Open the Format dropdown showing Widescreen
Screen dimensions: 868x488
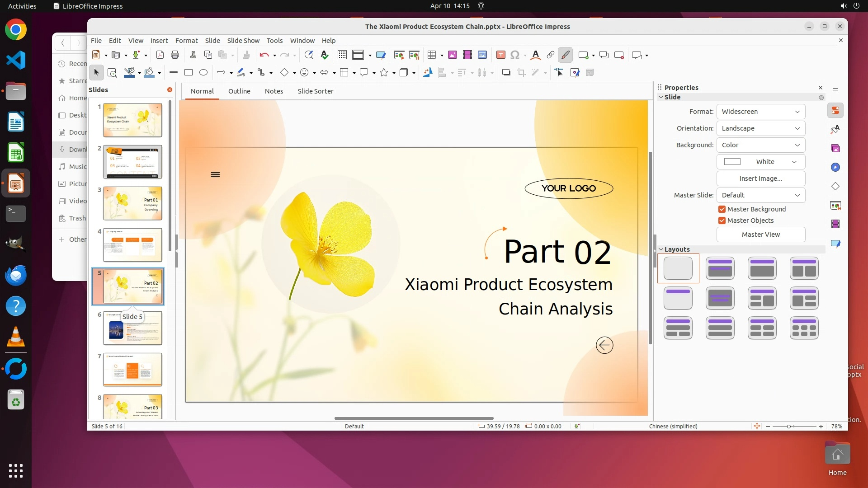click(x=760, y=112)
